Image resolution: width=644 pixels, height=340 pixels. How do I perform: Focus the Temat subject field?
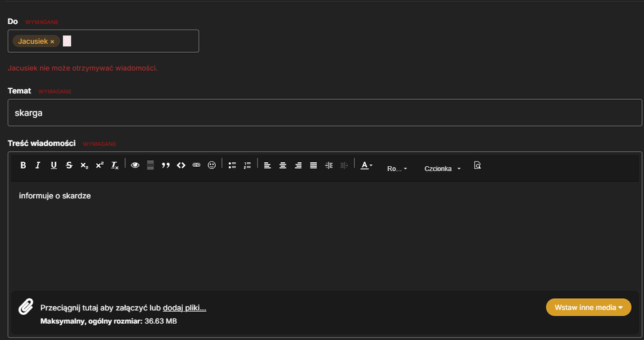tap(325, 113)
